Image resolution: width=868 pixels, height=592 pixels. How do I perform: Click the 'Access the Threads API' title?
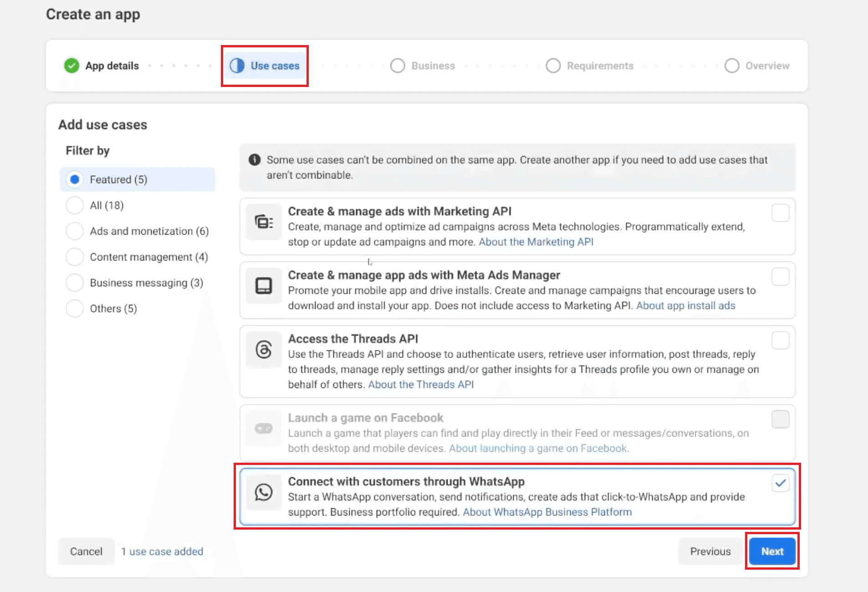(x=353, y=339)
